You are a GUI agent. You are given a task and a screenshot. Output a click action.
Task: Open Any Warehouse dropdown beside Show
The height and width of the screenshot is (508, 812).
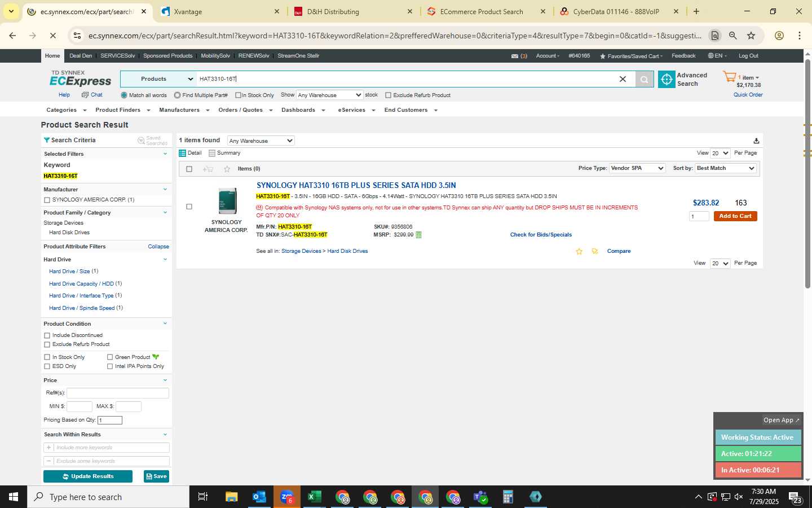pyautogui.click(x=329, y=95)
